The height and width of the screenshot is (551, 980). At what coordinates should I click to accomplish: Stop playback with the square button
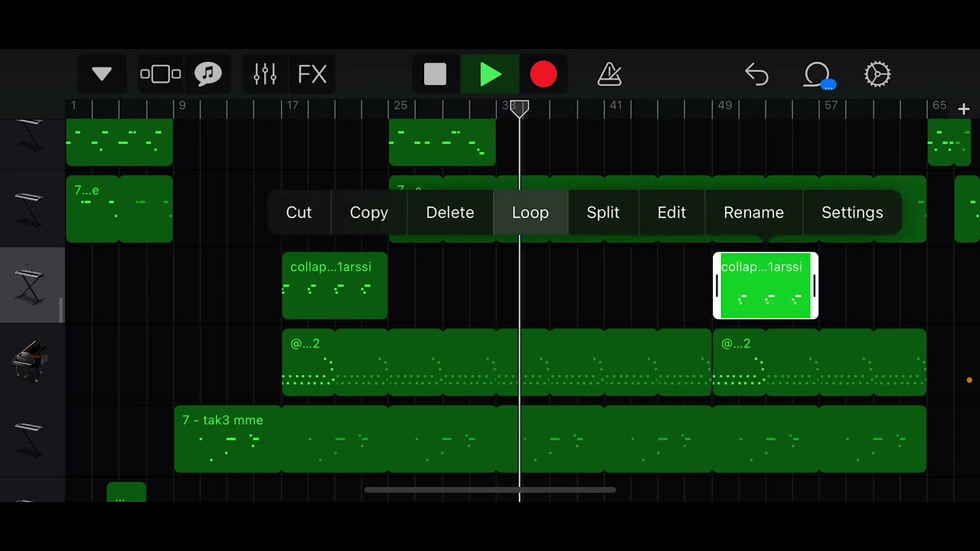pos(435,74)
